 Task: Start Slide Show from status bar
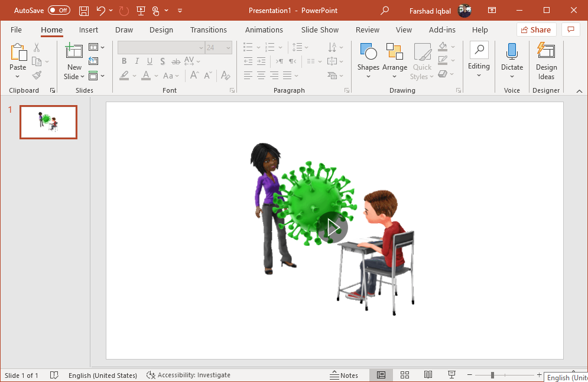click(x=451, y=375)
